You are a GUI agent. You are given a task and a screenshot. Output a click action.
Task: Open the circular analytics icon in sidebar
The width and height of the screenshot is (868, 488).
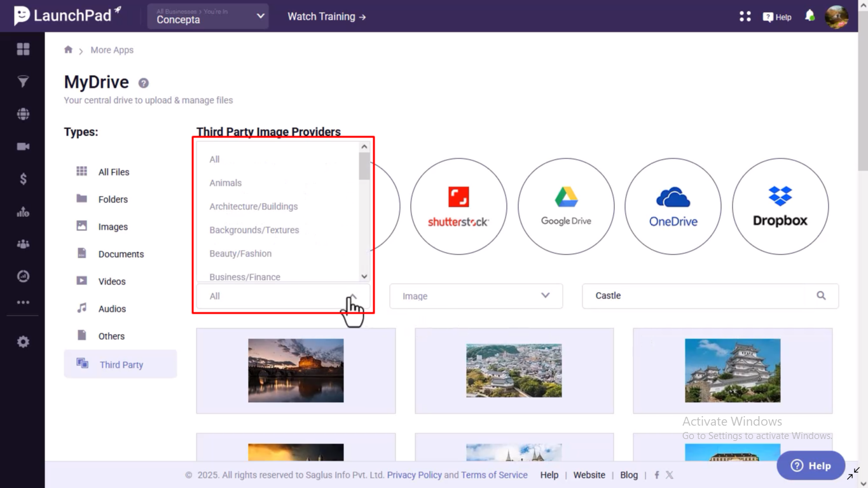pyautogui.click(x=23, y=276)
